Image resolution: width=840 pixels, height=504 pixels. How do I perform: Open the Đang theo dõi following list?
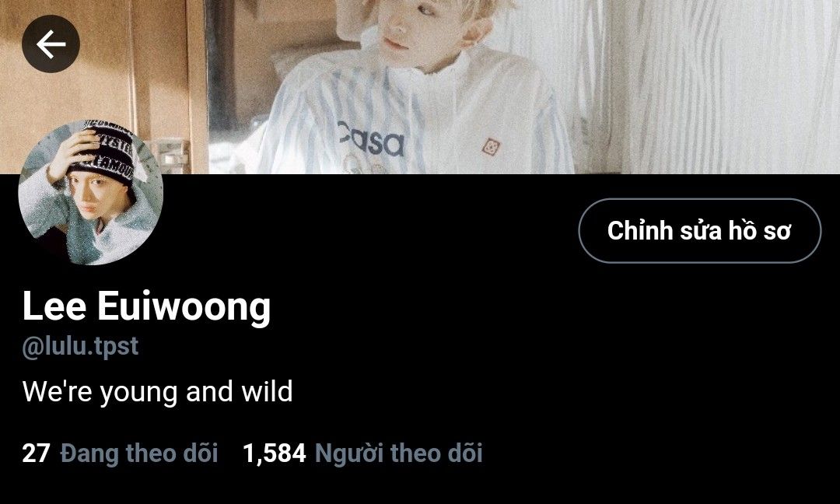[139, 453]
